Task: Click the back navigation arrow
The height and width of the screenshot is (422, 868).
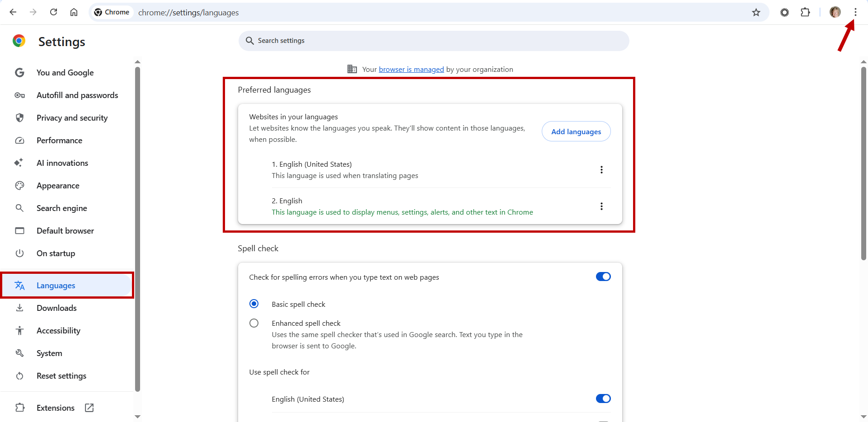Action: (x=13, y=12)
